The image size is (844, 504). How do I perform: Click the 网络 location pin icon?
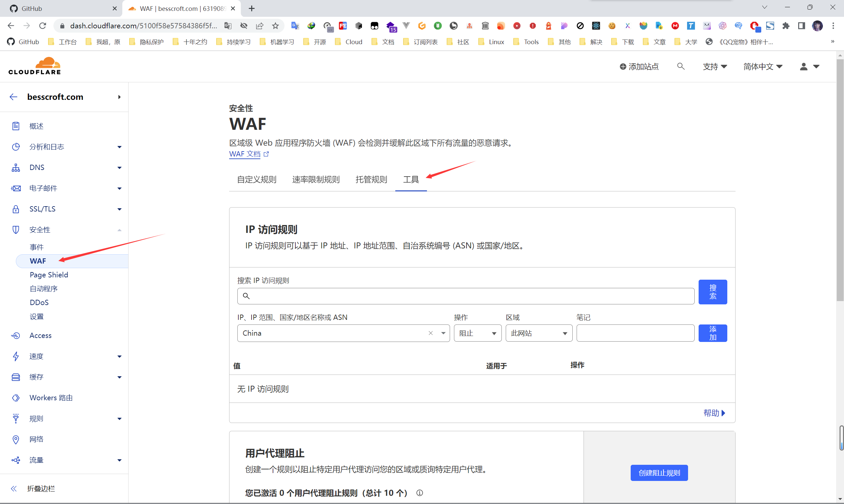[15, 439]
